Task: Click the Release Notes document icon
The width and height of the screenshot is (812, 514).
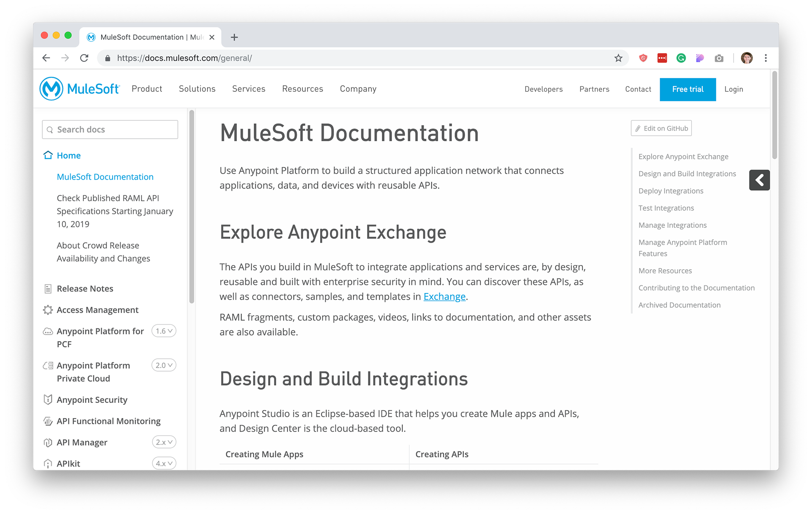Action: [x=48, y=289]
